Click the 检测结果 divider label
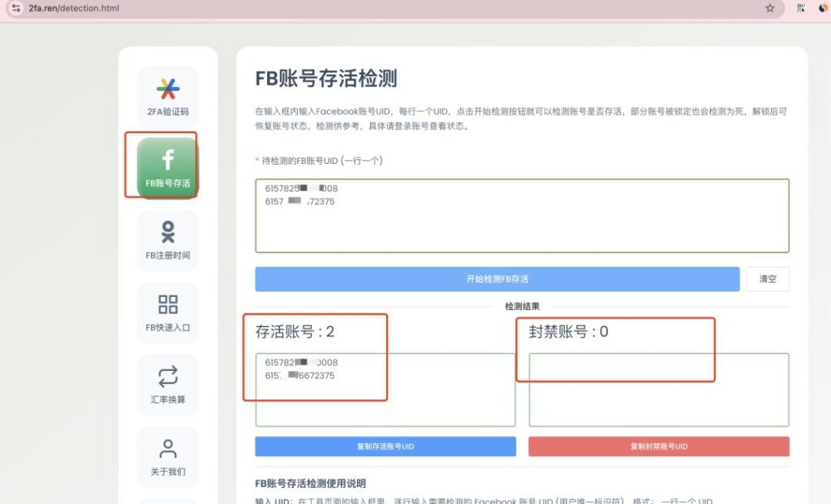Screen dimensions: 831x504 522,306
